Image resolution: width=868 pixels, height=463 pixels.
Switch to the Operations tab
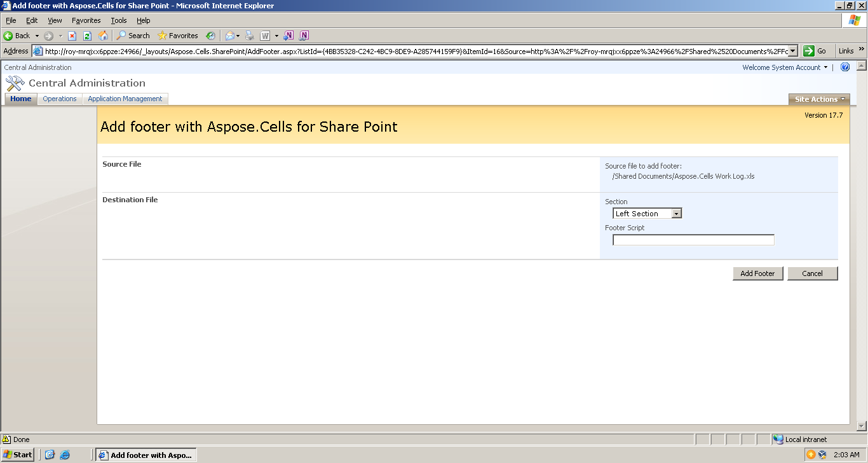tap(60, 99)
